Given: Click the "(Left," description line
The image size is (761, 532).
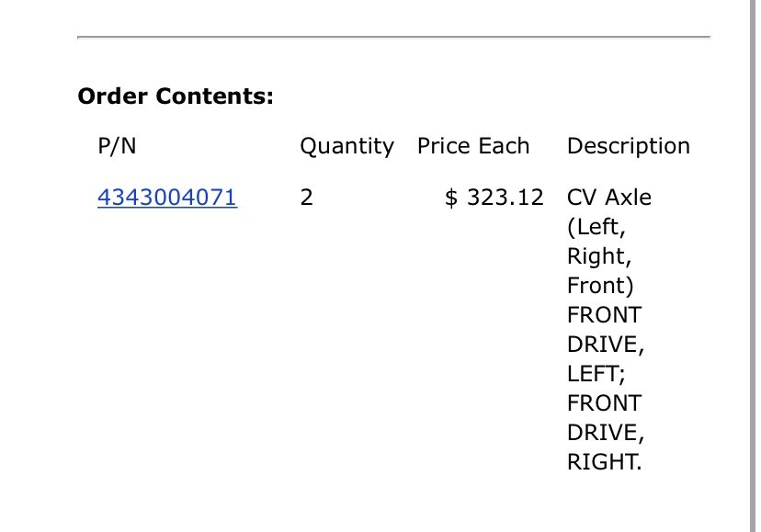Looking at the screenshot, I should click(x=596, y=227).
